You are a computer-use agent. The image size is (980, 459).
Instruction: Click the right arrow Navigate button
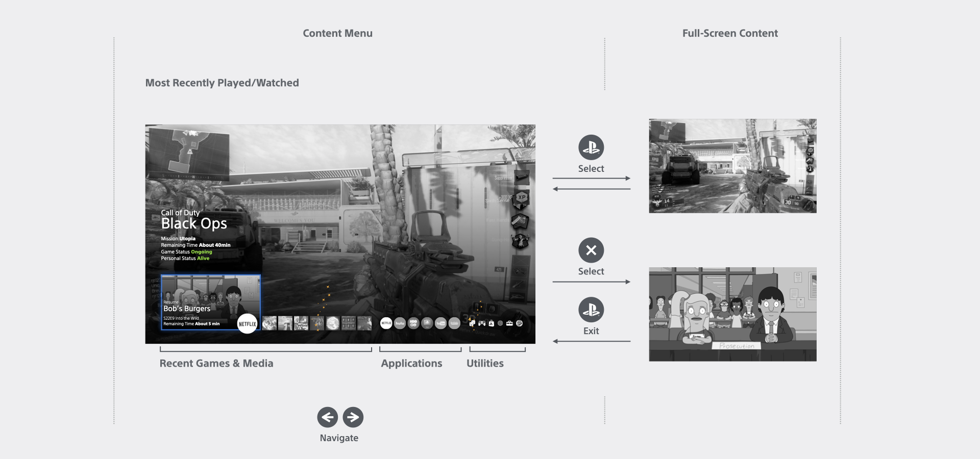(353, 417)
